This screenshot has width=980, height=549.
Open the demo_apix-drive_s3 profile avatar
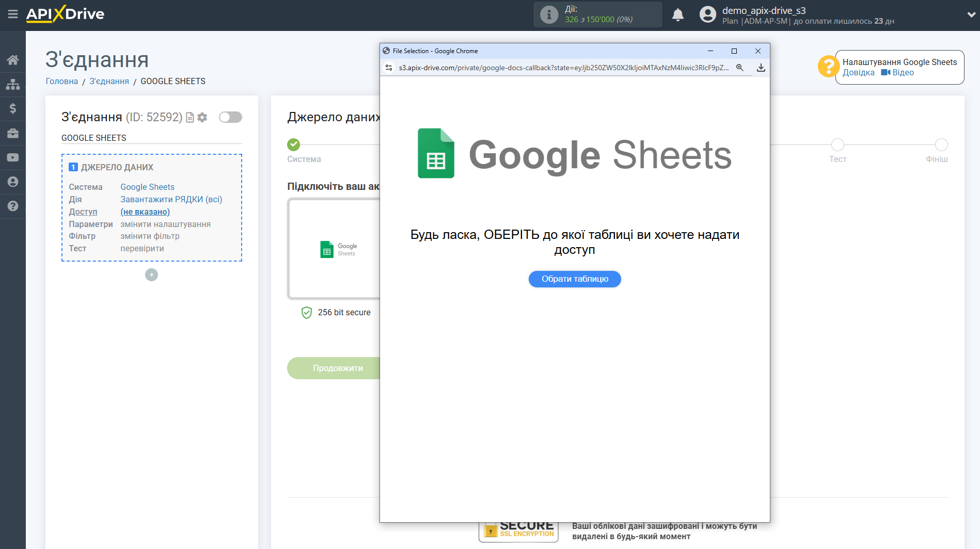(707, 14)
